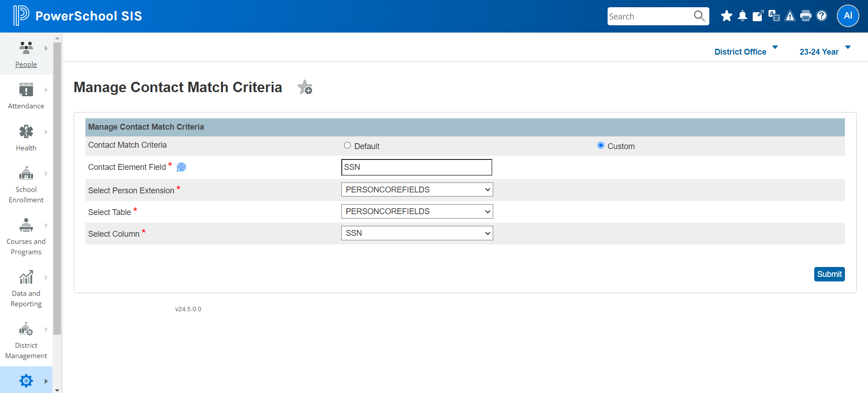This screenshot has height=393, width=868.
Task: Open the Select Person Extension dropdown
Action: click(x=417, y=190)
